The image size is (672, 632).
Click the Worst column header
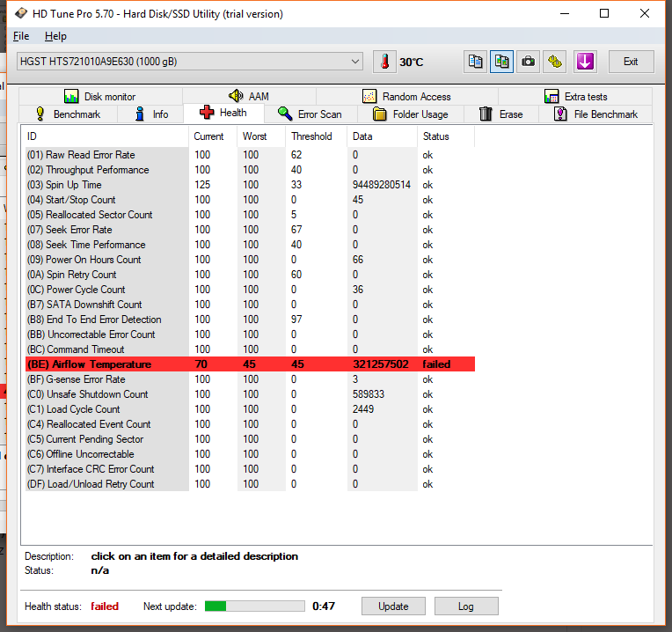click(x=261, y=136)
